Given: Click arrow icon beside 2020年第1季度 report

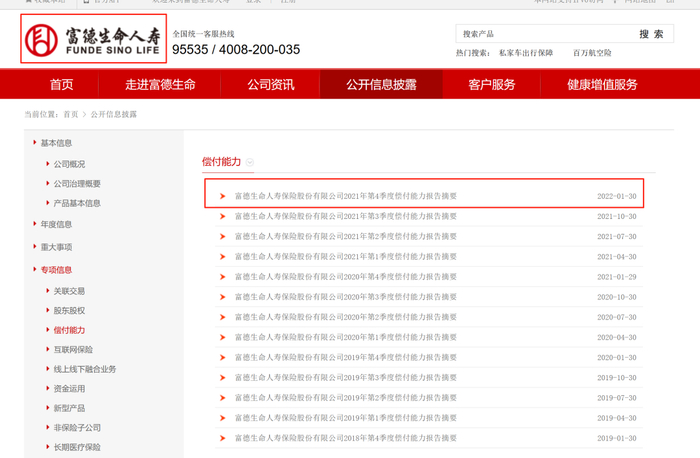Looking at the screenshot, I should point(222,337).
